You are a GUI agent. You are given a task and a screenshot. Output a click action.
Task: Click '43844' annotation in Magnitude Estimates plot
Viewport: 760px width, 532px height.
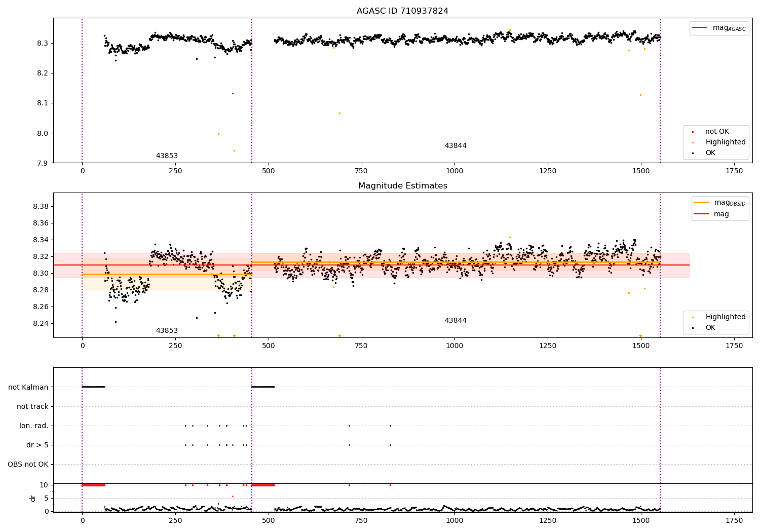tap(455, 321)
